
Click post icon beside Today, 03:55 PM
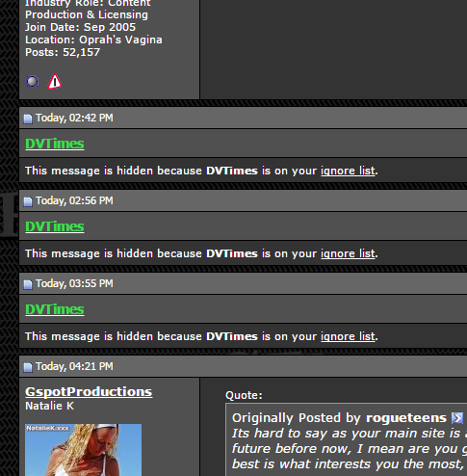coord(28,284)
